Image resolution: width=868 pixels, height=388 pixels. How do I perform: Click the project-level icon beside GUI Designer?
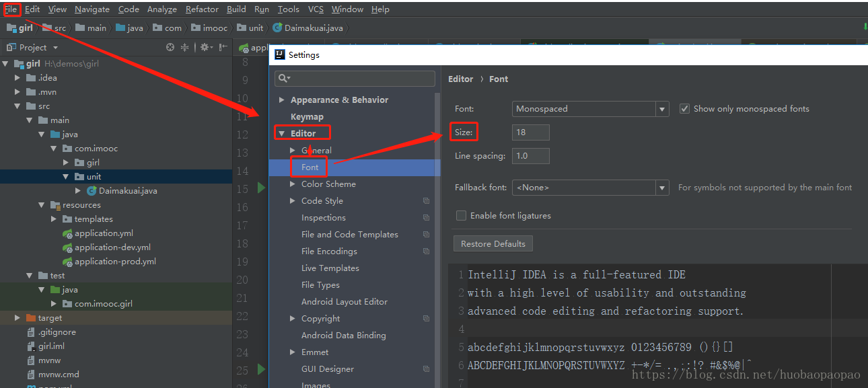(x=426, y=369)
